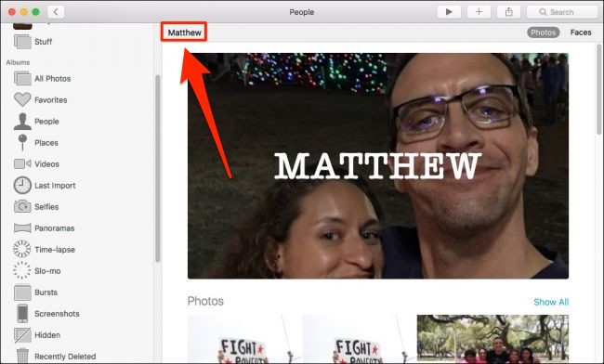Open the group photo under trees thumbnail
This screenshot has width=604, height=364.
pos(492,339)
